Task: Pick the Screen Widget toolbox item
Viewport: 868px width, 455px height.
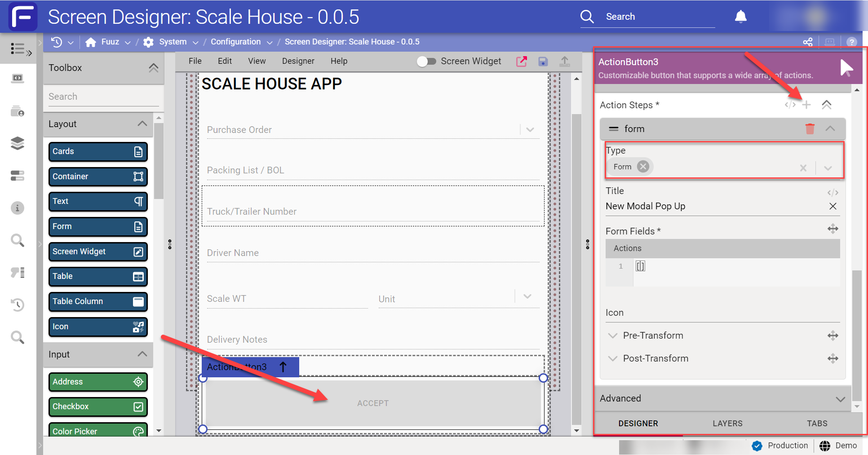Action: click(x=98, y=252)
